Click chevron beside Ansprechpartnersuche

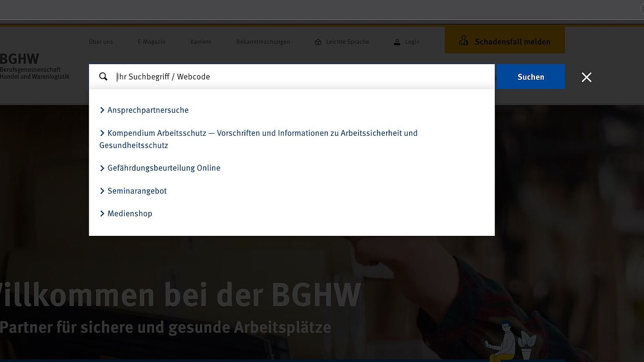coord(102,110)
